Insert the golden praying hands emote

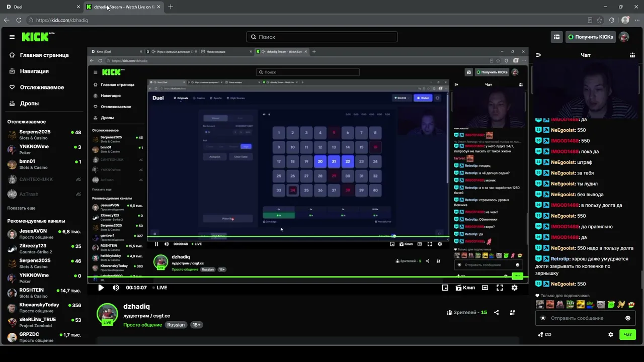tap(621, 304)
